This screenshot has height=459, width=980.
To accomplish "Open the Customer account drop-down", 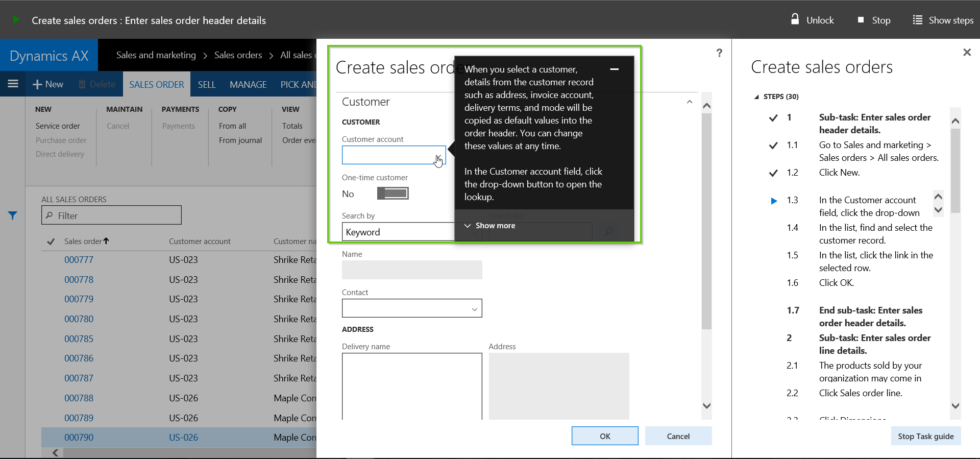I will click(x=438, y=156).
